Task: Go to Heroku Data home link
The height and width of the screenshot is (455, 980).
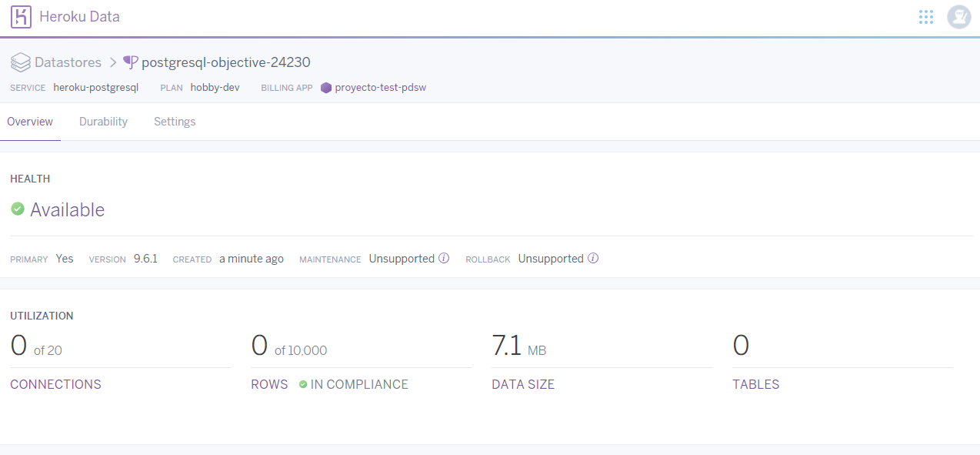Action: 79,16
